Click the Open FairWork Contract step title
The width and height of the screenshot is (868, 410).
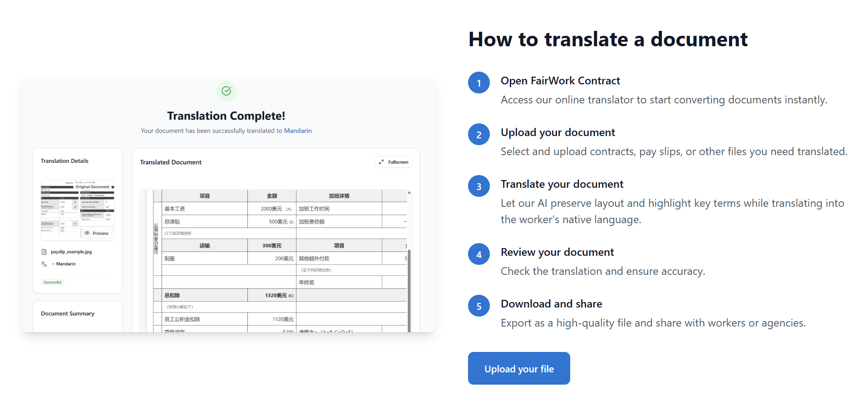[560, 81]
